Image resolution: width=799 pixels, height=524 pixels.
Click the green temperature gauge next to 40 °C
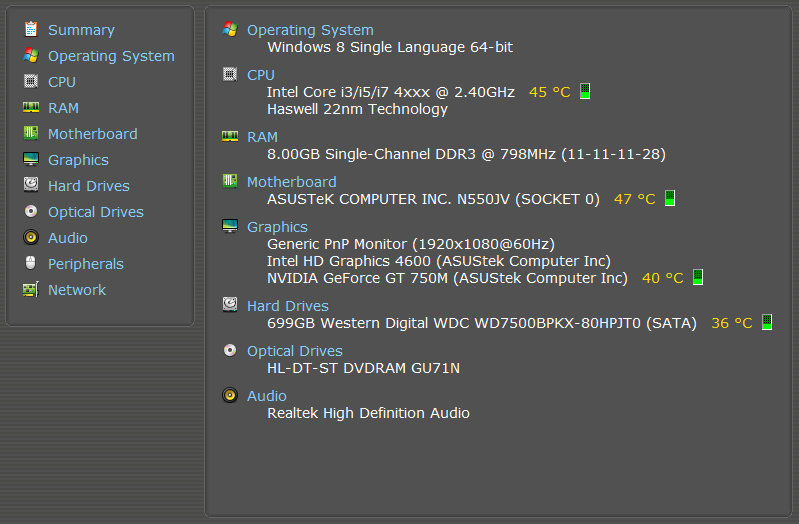click(698, 277)
